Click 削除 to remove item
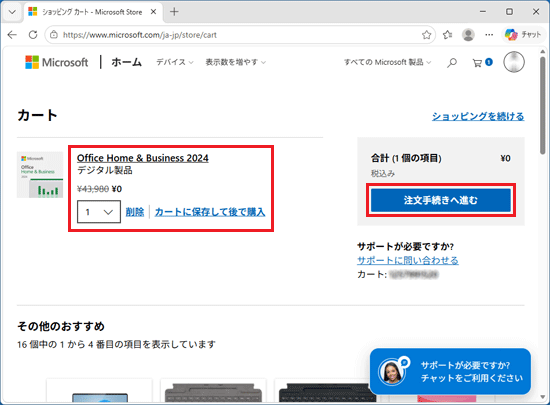Image resolution: width=550 pixels, height=405 pixels. (135, 212)
